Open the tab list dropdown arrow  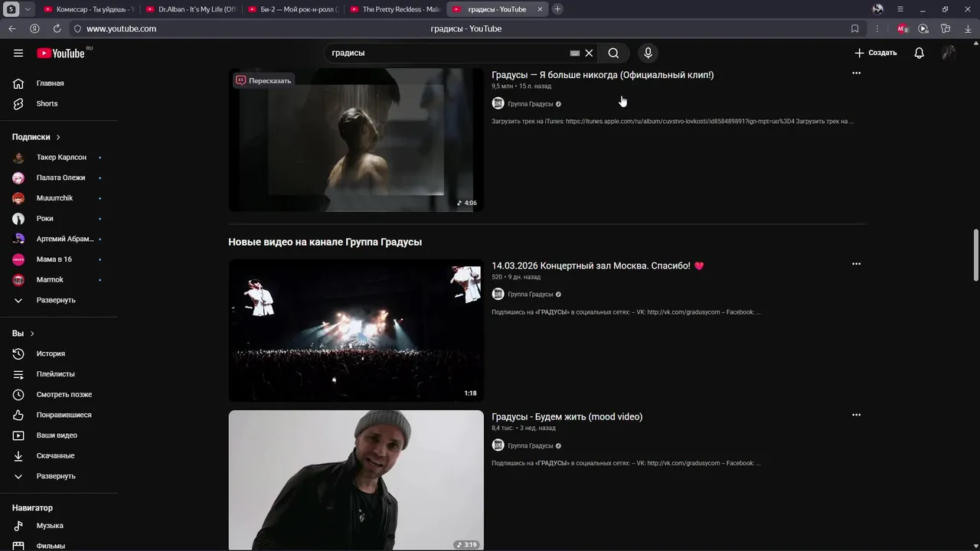point(28,9)
